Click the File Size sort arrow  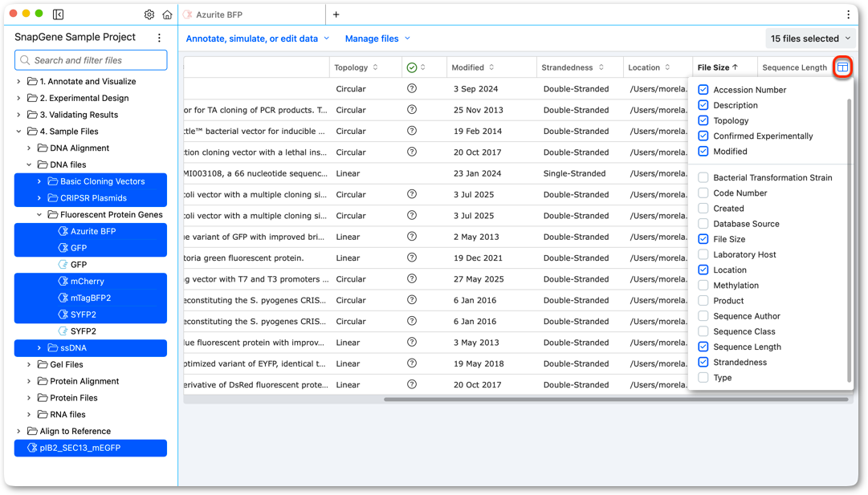pos(736,67)
